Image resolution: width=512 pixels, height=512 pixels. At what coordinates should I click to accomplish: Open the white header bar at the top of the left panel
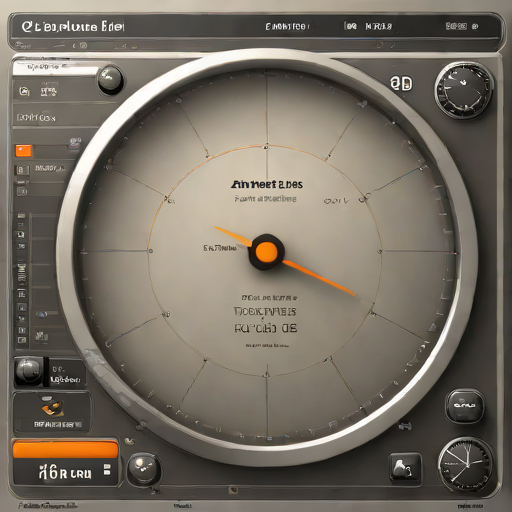point(56,68)
